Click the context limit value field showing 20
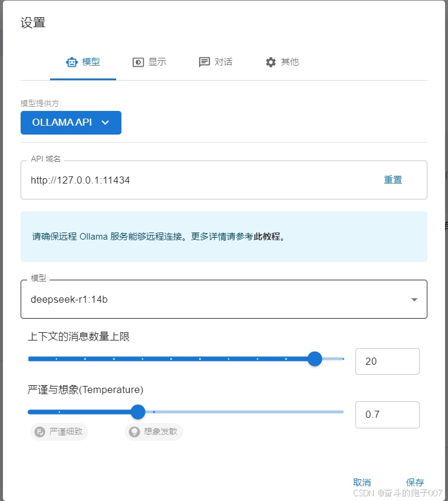 [x=387, y=361]
